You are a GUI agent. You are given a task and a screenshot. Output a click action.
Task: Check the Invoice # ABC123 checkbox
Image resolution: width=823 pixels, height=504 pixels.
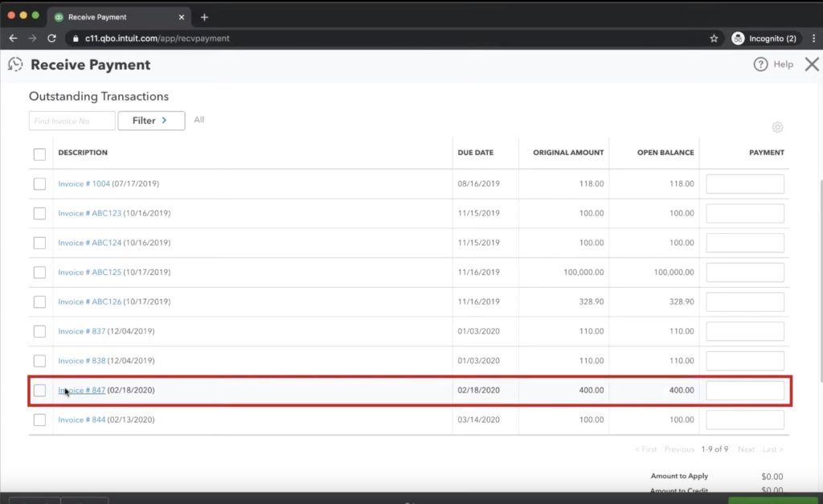point(39,213)
